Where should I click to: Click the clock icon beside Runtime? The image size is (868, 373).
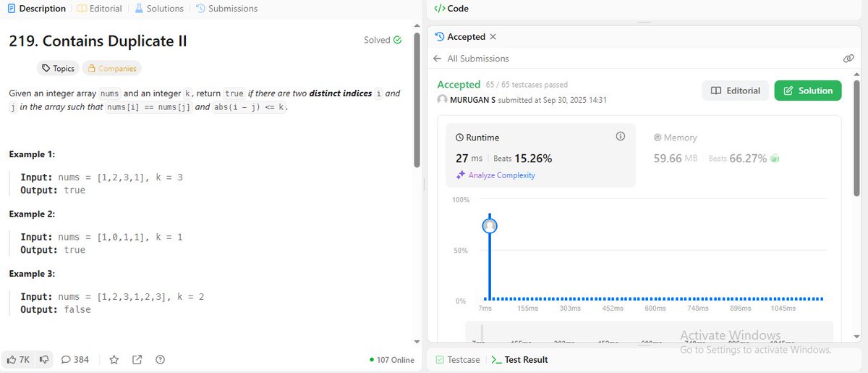[x=459, y=138]
